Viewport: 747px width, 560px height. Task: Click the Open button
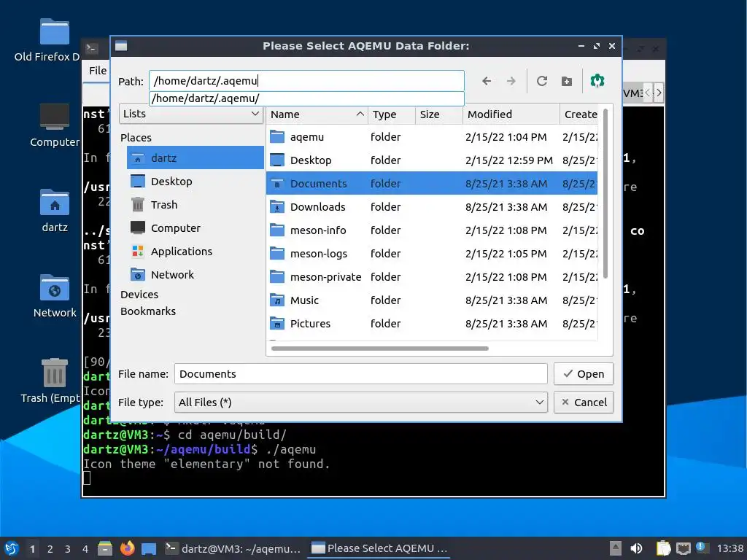(583, 374)
